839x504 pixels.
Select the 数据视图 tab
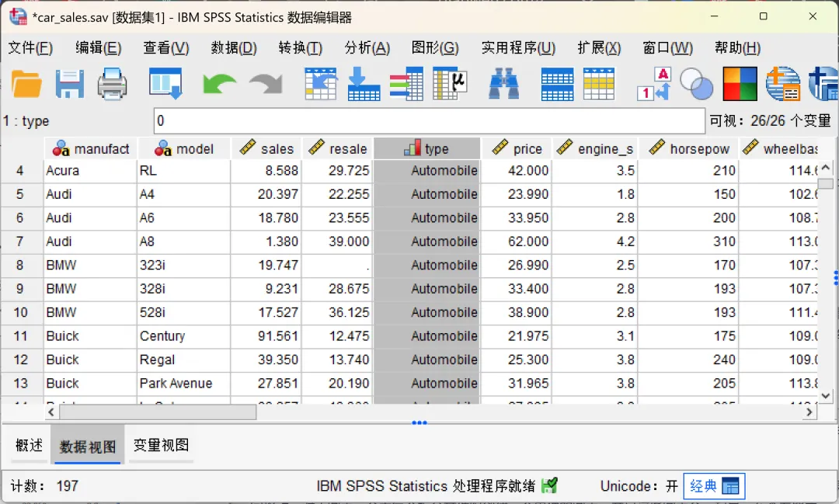[x=88, y=446]
